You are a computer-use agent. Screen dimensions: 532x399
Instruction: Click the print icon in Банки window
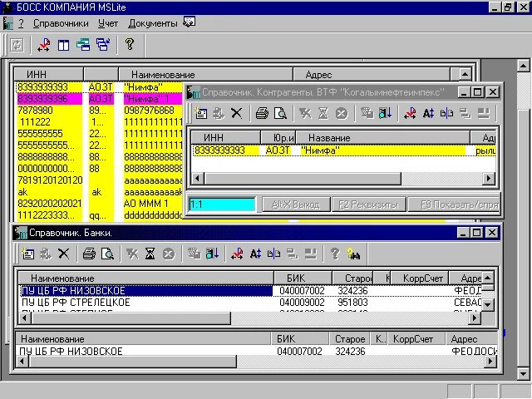[x=89, y=254]
